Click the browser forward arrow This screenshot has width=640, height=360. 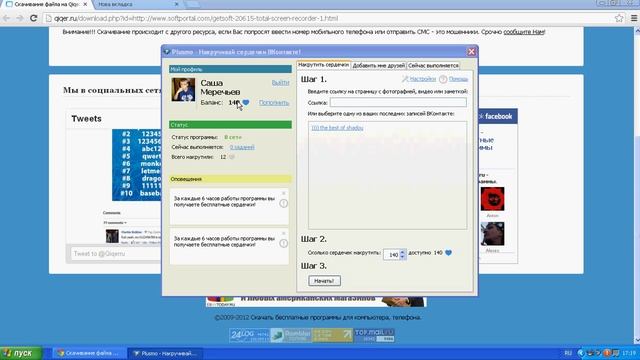click(x=20, y=18)
